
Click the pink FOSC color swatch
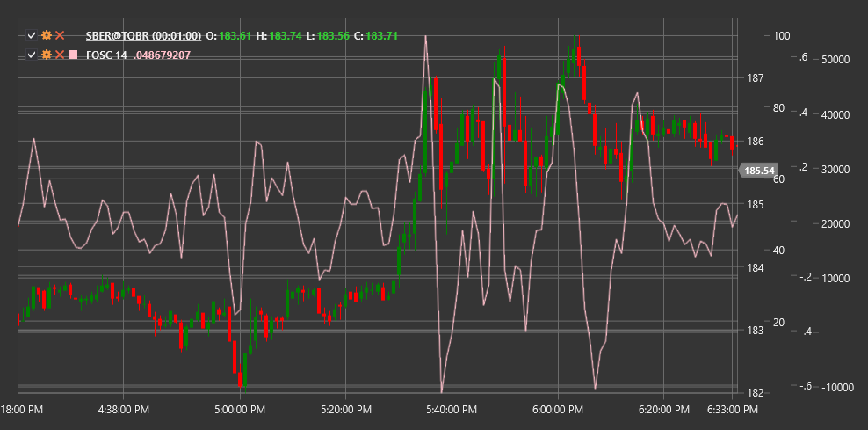coord(73,55)
